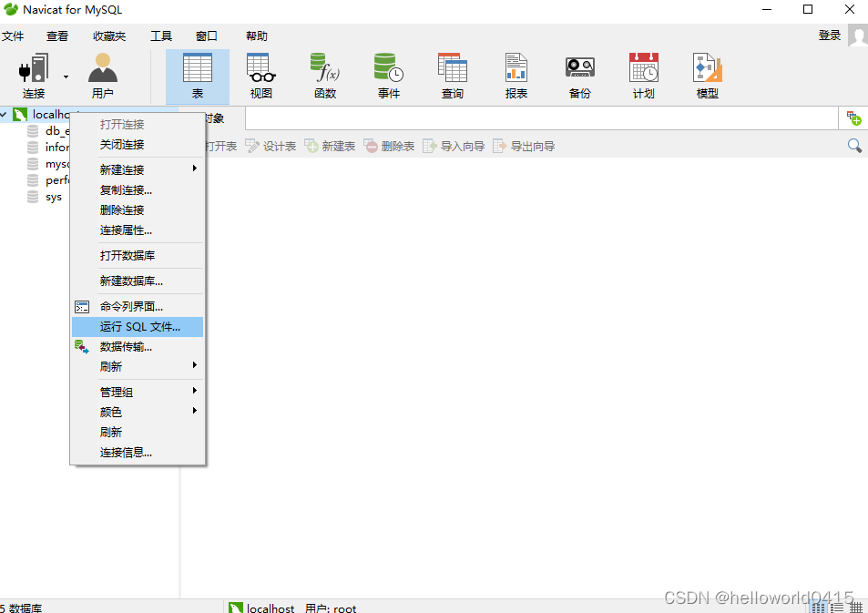Click 设计表 in the object toolbar
Screen dimensions: 868x613
[x=271, y=146]
